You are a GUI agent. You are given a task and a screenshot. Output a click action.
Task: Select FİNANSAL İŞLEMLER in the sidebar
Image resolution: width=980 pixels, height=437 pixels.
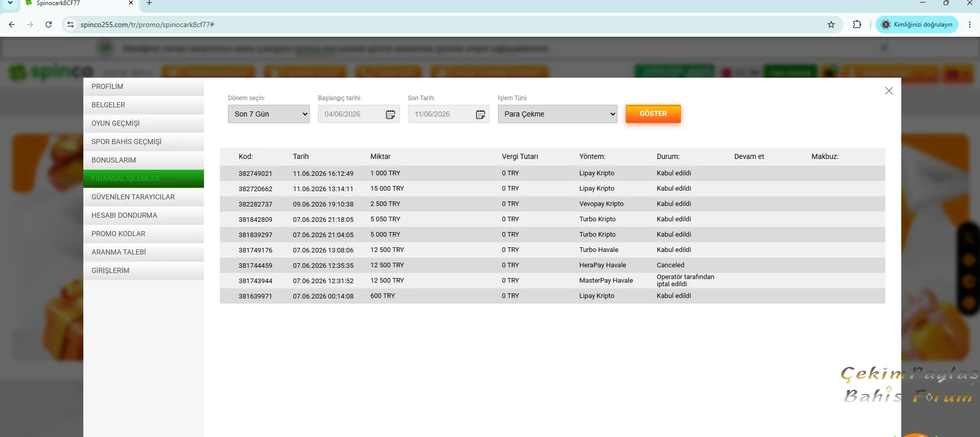pyautogui.click(x=144, y=178)
